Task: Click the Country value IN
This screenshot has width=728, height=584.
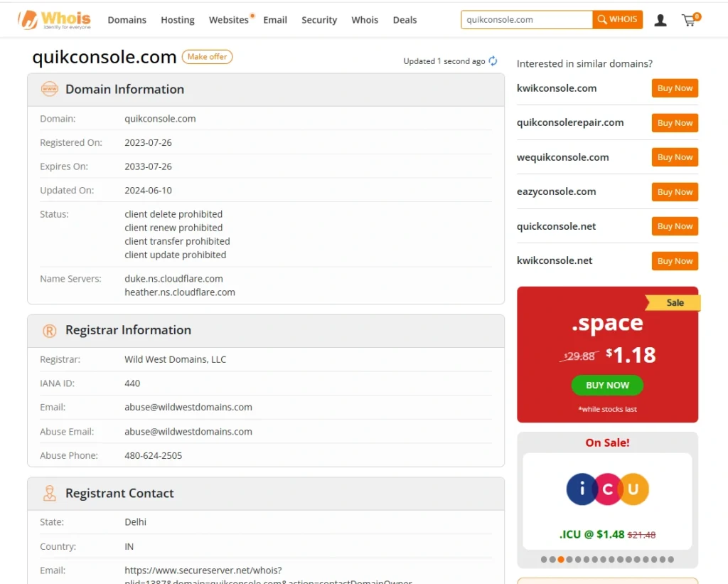Action: (129, 546)
